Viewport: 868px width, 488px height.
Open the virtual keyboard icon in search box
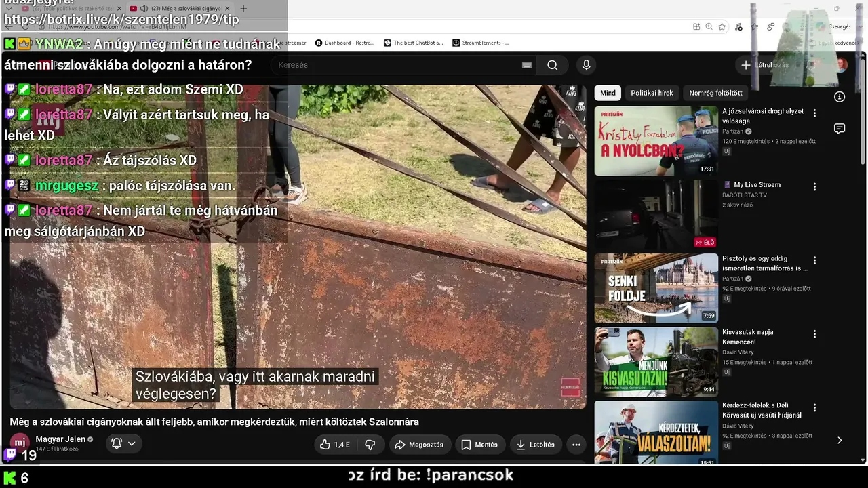(x=527, y=65)
